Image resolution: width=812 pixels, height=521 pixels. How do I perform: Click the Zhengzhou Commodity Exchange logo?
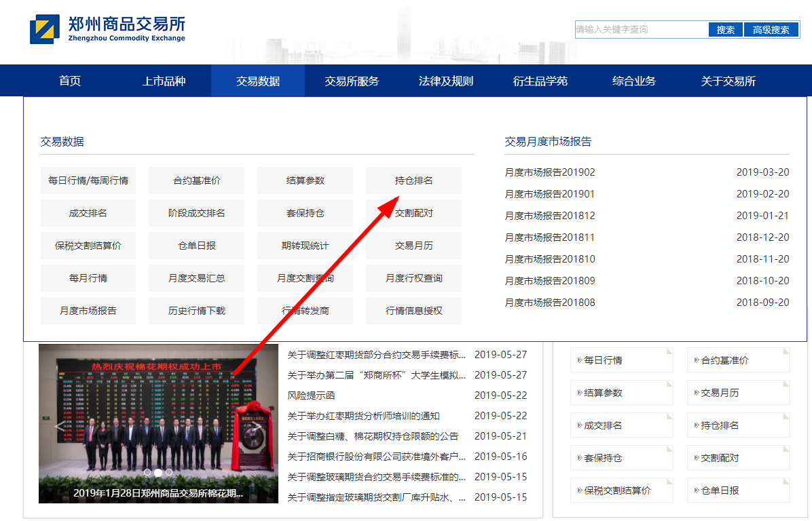(108, 29)
